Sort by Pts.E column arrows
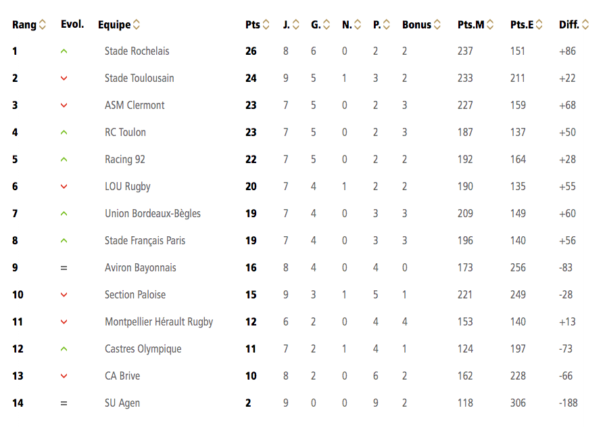 pos(539,25)
